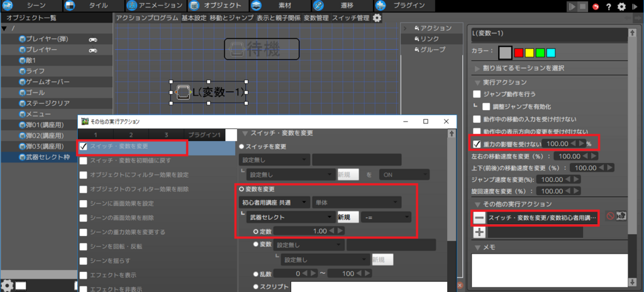Open 表示と親子関係 tab
The height and width of the screenshot is (292, 644).
(279, 18)
